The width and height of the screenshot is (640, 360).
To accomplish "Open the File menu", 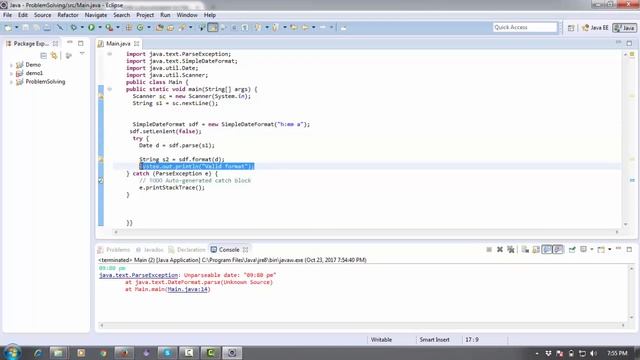I will pyautogui.click(x=7, y=15).
